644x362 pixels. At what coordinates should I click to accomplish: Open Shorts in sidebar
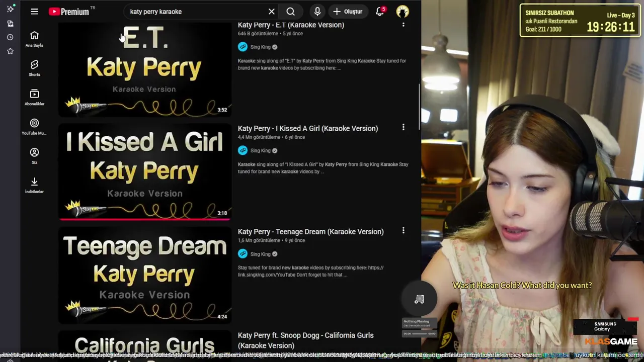(x=34, y=68)
